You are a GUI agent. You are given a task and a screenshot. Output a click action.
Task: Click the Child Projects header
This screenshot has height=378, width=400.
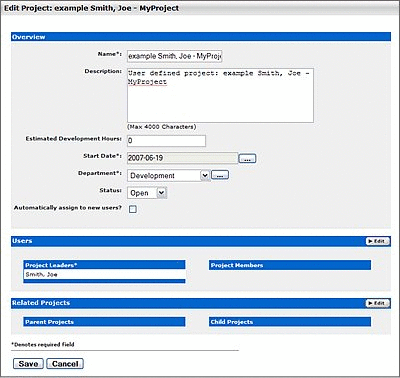(x=290, y=322)
